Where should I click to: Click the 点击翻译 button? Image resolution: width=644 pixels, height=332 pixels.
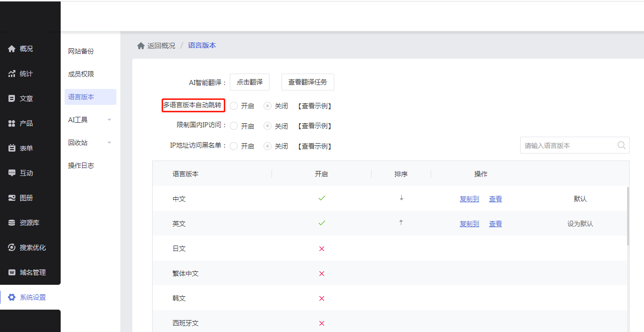(250, 82)
